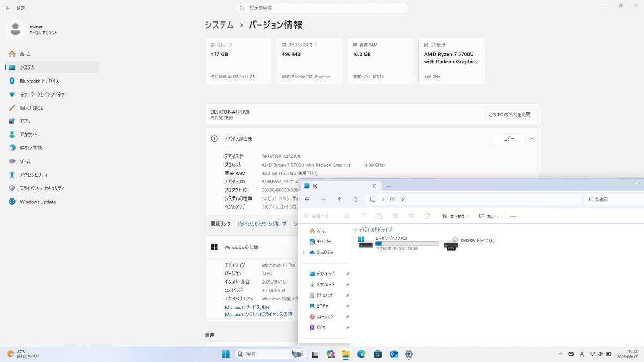The image size is (644, 362).
Task: Launch Microsoft Edge from the taskbar
Action: point(362,354)
